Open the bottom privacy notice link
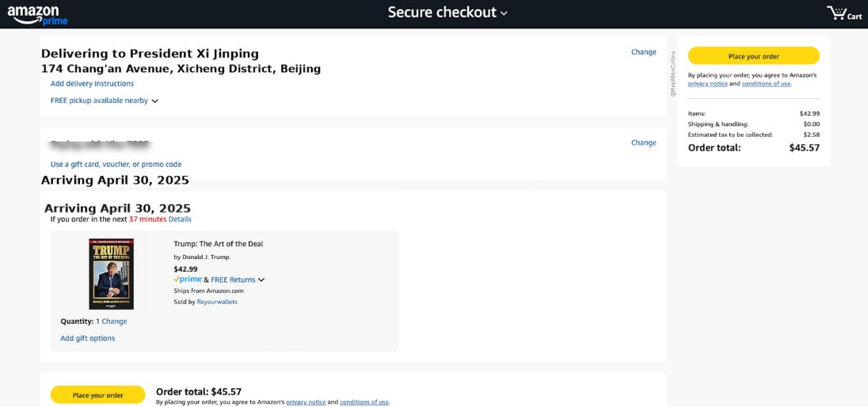This screenshot has height=407, width=868. (306, 402)
